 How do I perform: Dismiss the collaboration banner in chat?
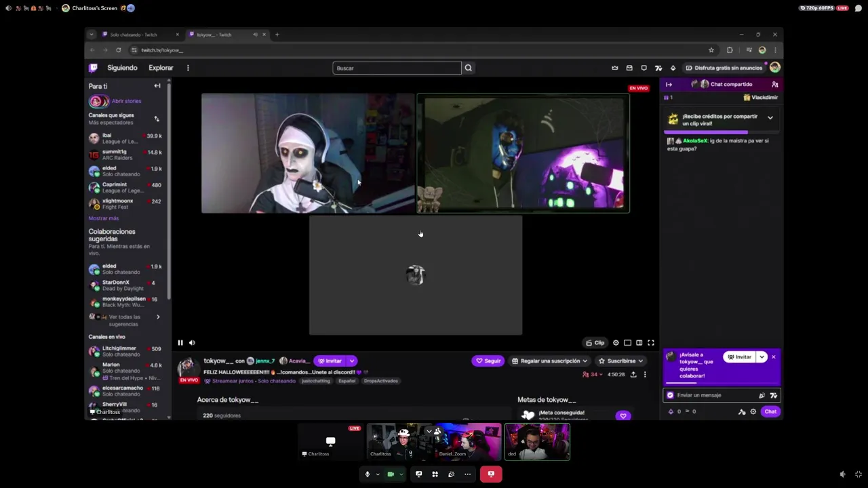tap(774, 357)
